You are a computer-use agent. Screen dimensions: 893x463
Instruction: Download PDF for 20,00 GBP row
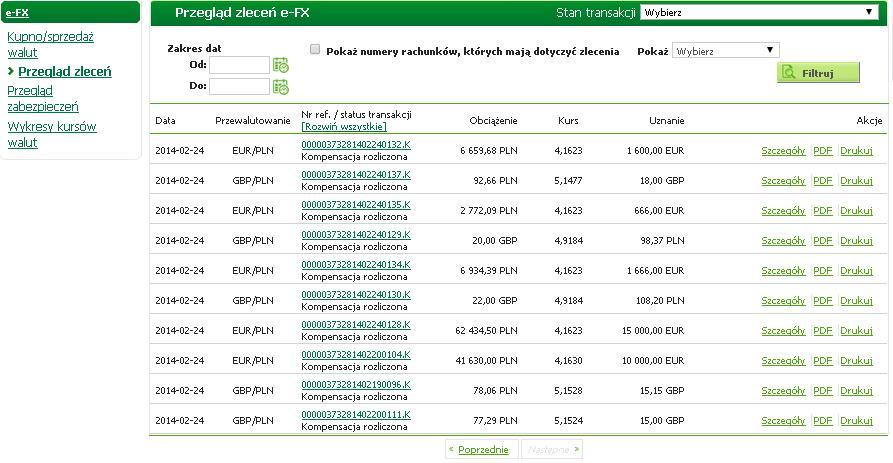tap(822, 241)
